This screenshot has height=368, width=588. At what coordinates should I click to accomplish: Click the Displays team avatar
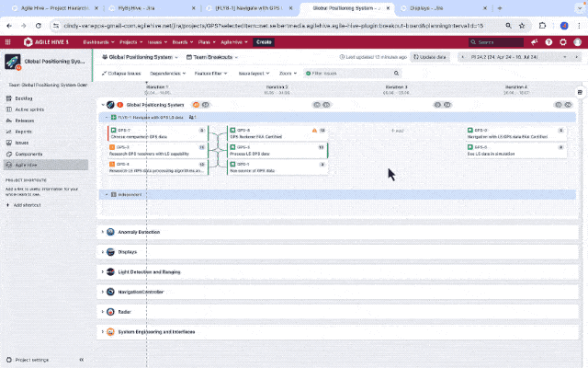click(x=110, y=251)
